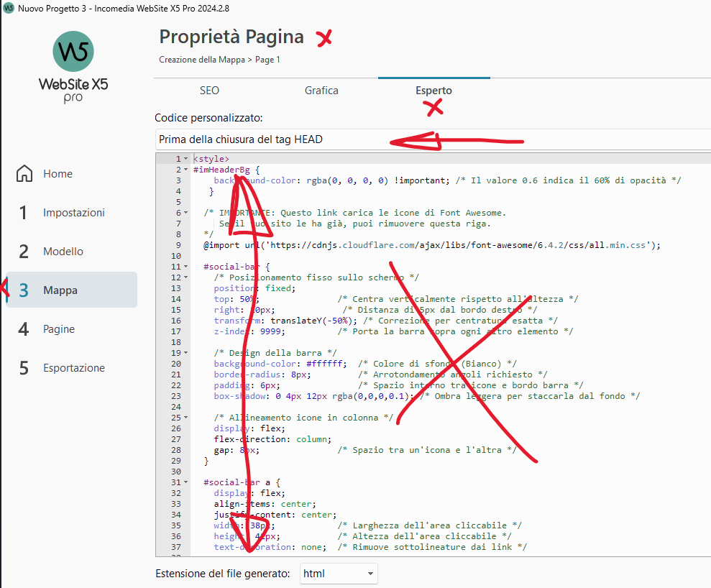Click the Home house icon in sidebar
Viewport: 711px width, 588px height.
[24, 174]
